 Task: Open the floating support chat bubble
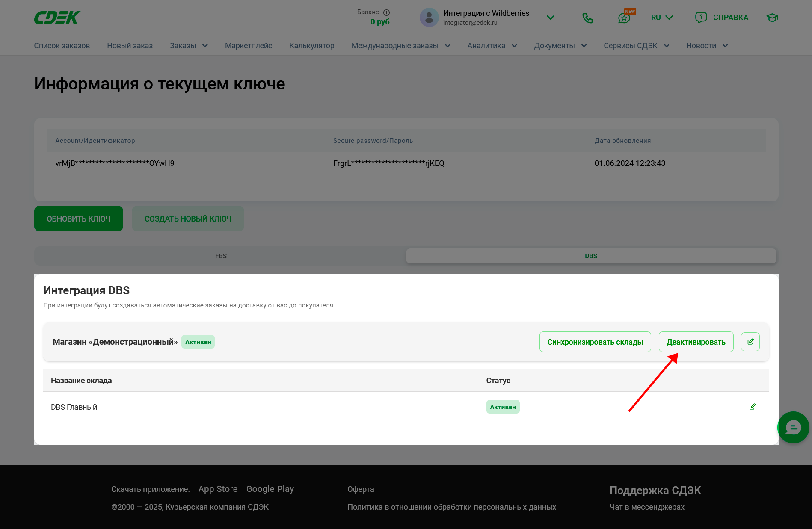pos(793,427)
